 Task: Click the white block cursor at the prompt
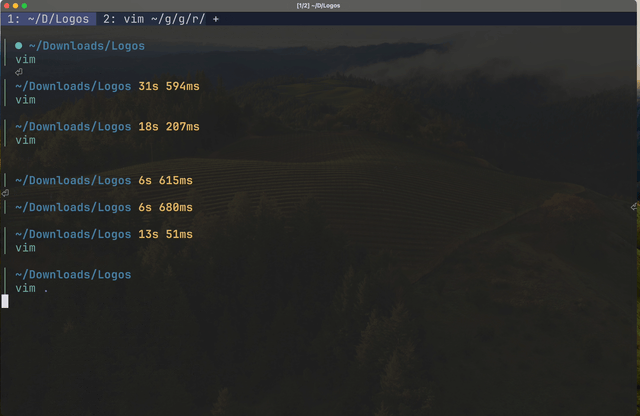point(5,301)
